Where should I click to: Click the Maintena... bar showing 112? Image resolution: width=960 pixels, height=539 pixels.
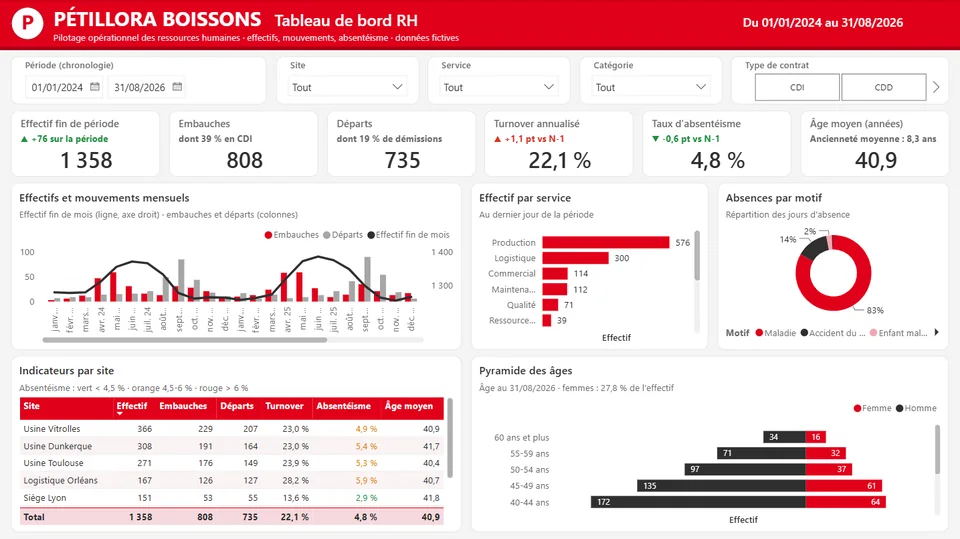[x=555, y=290]
